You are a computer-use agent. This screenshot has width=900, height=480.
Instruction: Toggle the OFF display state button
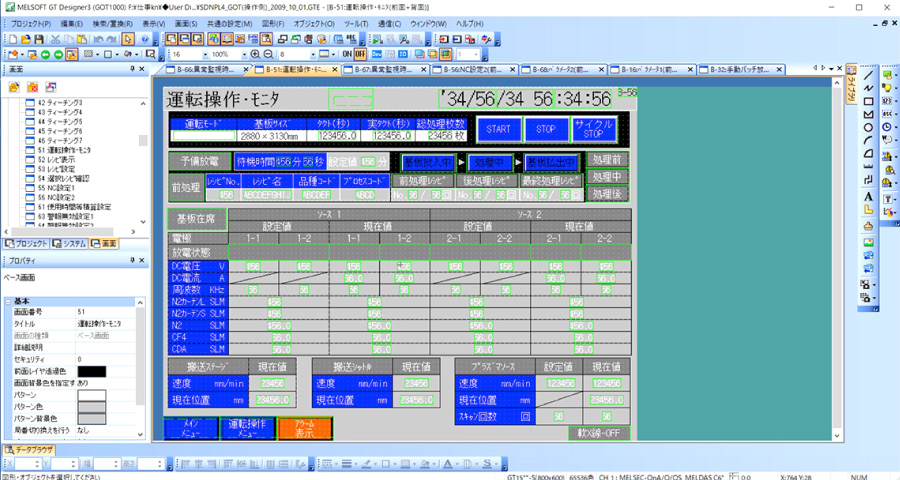(x=360, y=54)
